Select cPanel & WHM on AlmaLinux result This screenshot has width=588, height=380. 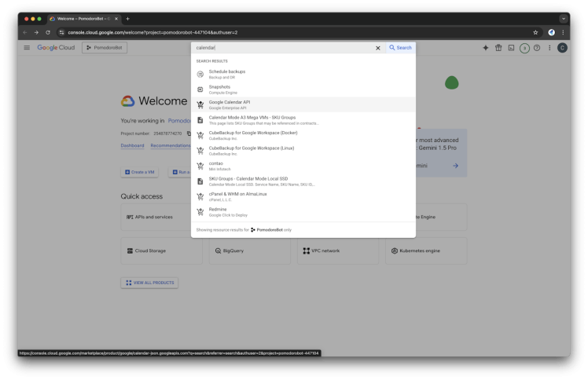(x=303, y=197)
